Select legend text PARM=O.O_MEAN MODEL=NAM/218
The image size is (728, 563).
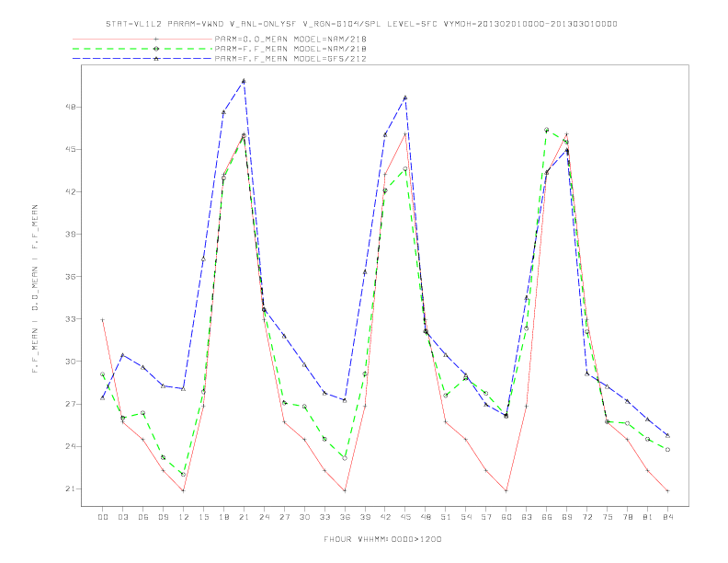coord(290,39)
